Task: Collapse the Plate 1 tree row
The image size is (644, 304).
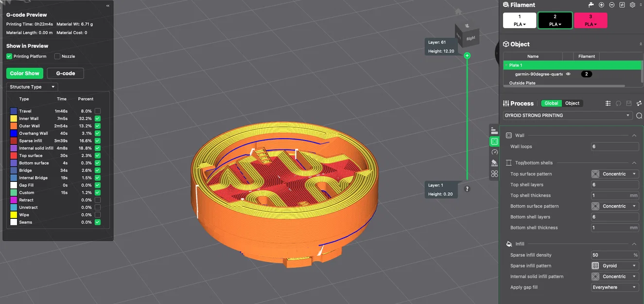Action: (505, 65)
